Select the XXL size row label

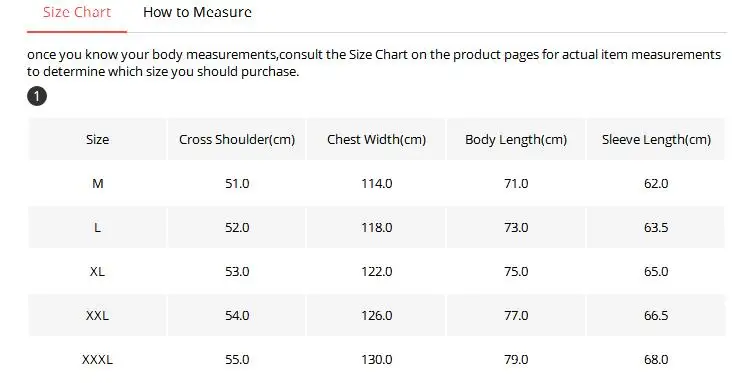pyautogui.click(x=97, y=315)
